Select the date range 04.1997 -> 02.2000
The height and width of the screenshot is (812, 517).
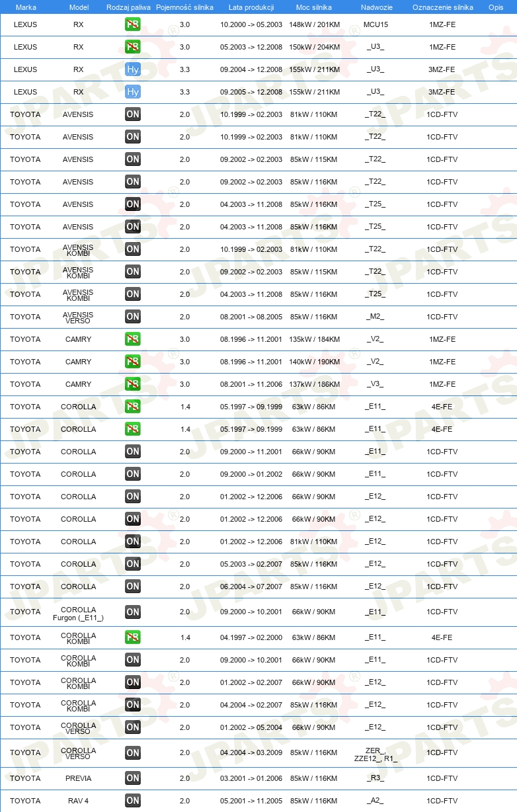point(251,637)
